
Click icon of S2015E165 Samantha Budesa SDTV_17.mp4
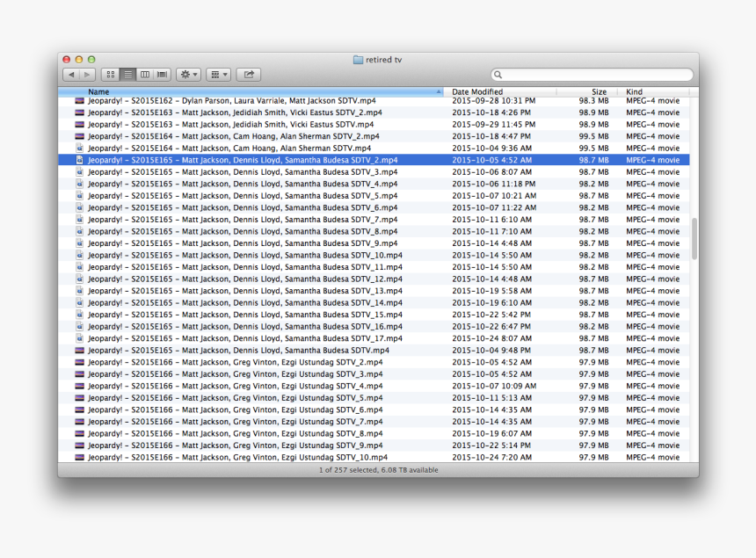pos(79,338)
